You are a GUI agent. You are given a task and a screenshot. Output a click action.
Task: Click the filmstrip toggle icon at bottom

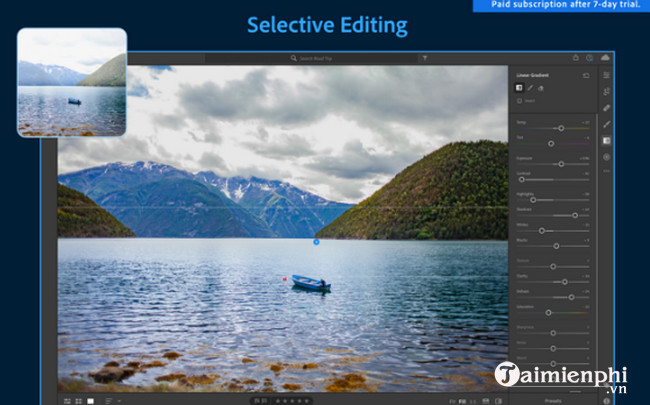(486, 401)
